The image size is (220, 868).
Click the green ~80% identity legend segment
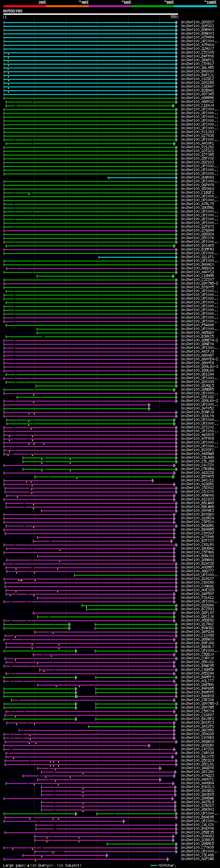[x=153, y=6]
